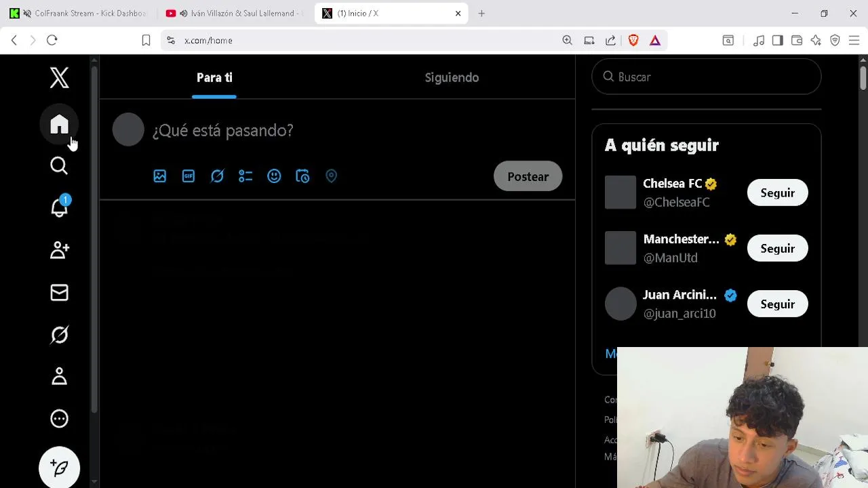Open Brave VPN toolbar icon
The image size is (868, 488).
835,41
